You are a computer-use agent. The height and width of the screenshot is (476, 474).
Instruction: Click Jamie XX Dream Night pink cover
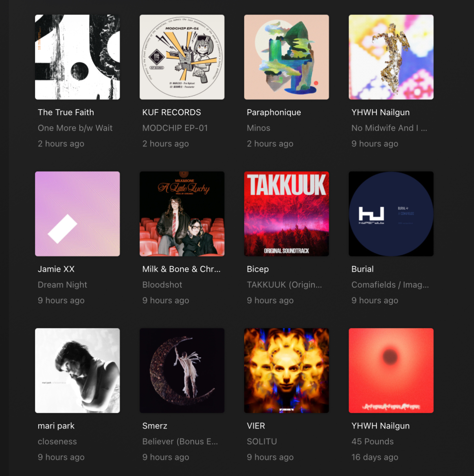(77, 214)
